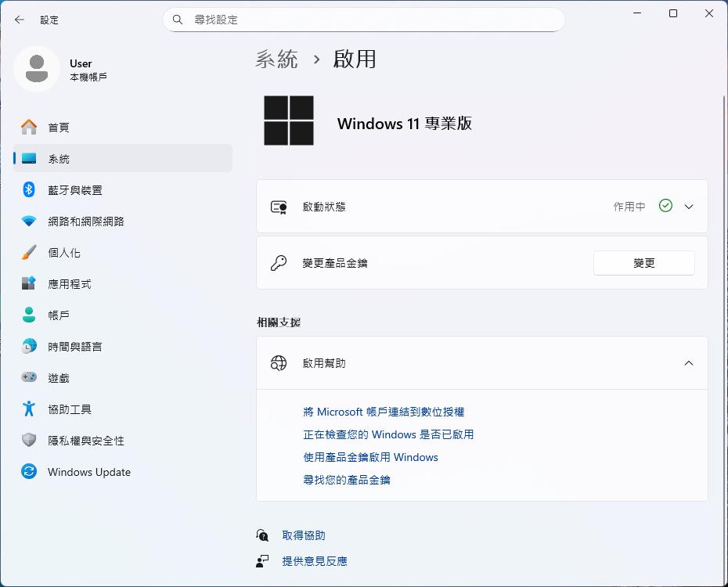Click the gamepad icon for 遊戲

click(29, 377)
